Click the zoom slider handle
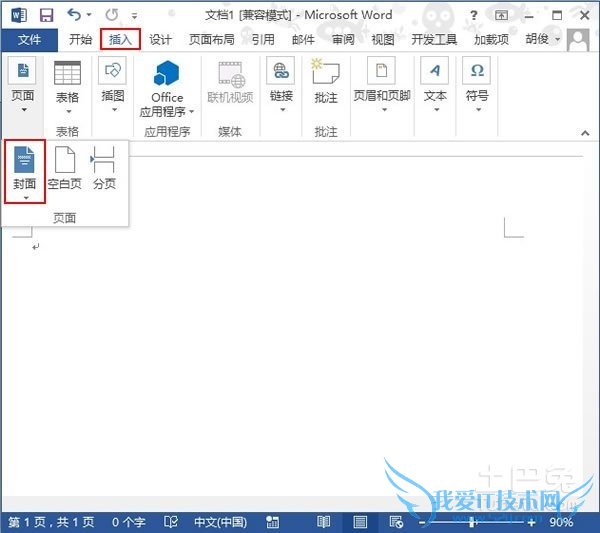The image size is (600, 533). (x=473, y=522)
